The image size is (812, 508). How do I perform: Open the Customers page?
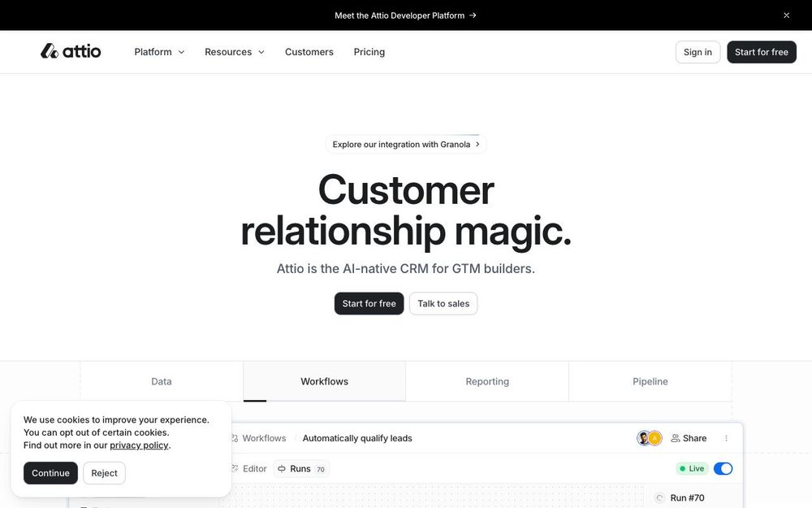(309, 52)
